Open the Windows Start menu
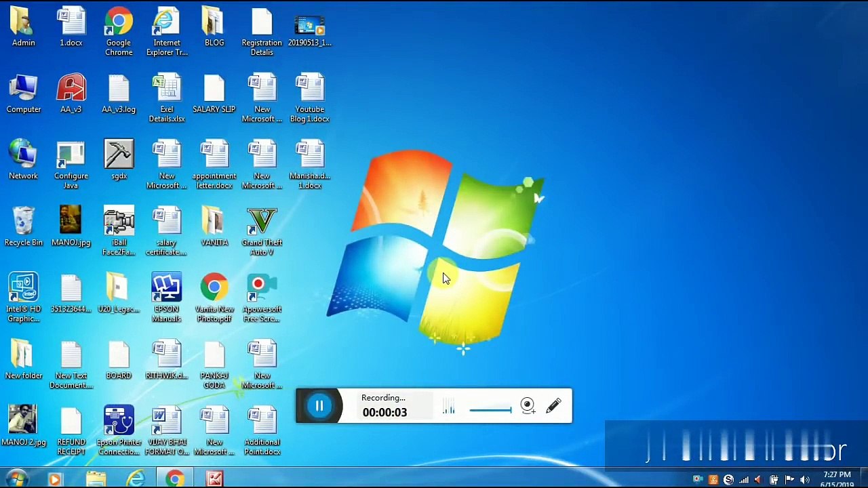 point(16,479)
